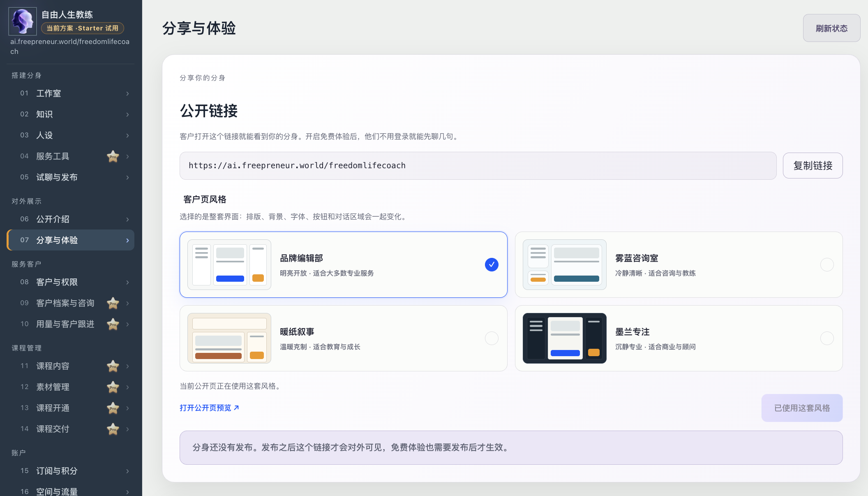Expand the 公开介绍 chevron arrow
Image resolution: width=868 pixels, height=496 pixels.
pos(127,219)
